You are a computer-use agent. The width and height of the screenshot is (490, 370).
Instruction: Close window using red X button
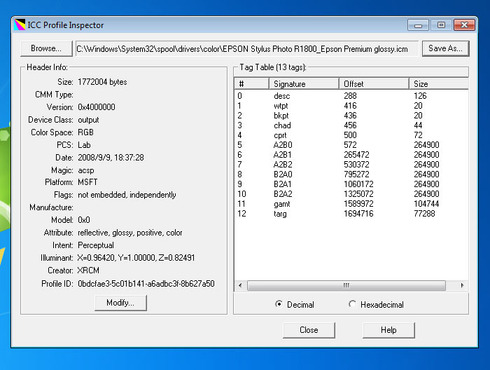pos(464,25)
